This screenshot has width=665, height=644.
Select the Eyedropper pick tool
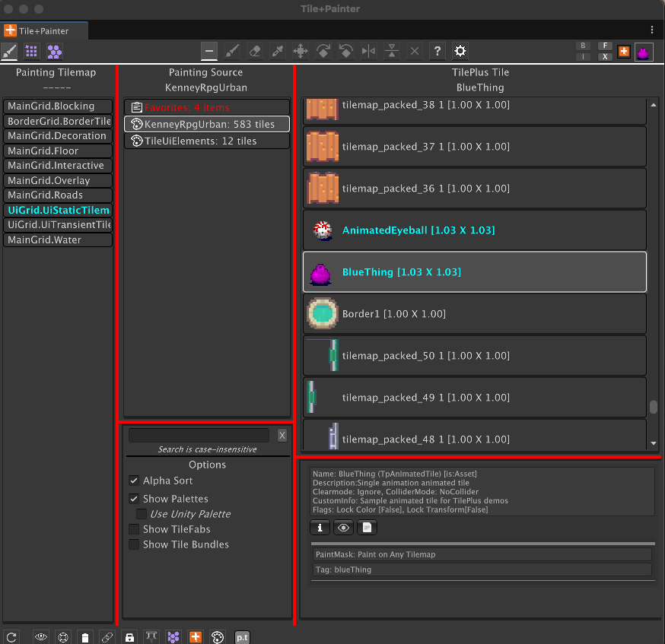tap(278, 52)
